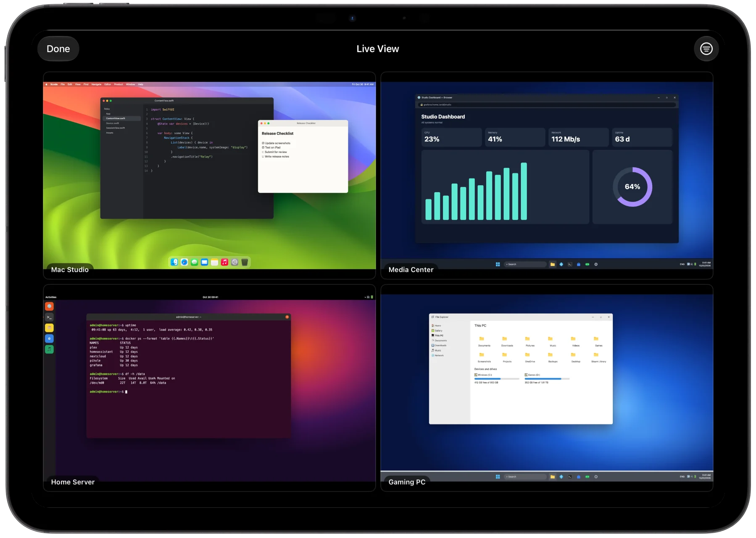Uncheck Test on iPad in Release Checklist
The image size is (756, 538).
[x=263, y=147]
